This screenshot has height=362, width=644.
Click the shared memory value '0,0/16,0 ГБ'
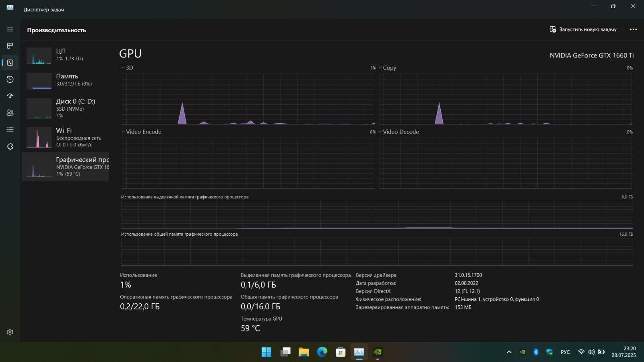point(260,306)
